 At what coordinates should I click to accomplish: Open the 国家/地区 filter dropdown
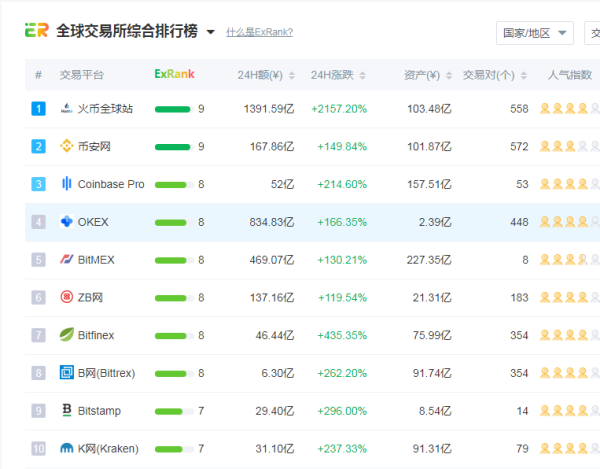[534, 33]
